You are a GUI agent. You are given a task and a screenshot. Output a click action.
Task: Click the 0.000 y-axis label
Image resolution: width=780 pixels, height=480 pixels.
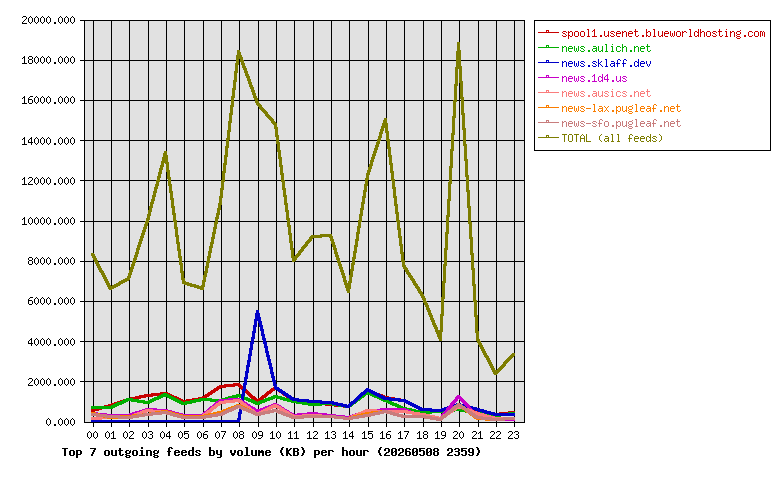pos(61,422)
